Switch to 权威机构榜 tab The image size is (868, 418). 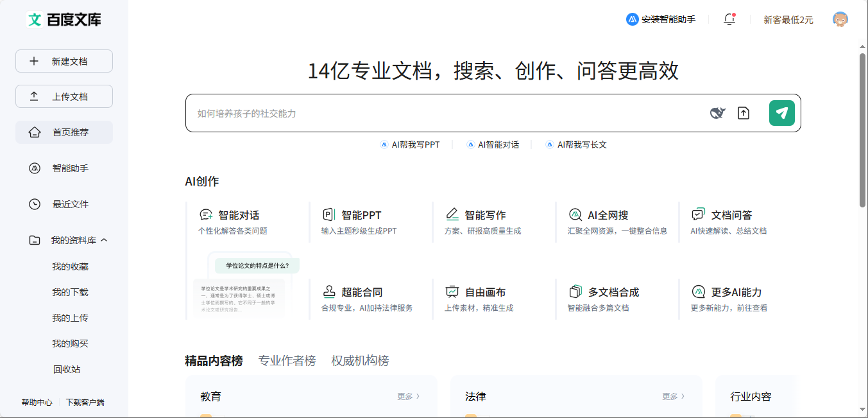tap(360, 360)
